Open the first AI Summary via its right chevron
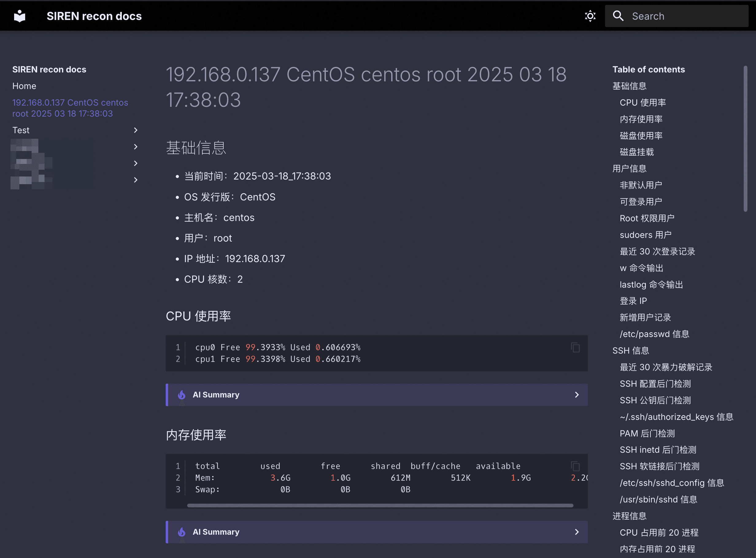This screenshot has width=756, height=558. coord(577,394)
